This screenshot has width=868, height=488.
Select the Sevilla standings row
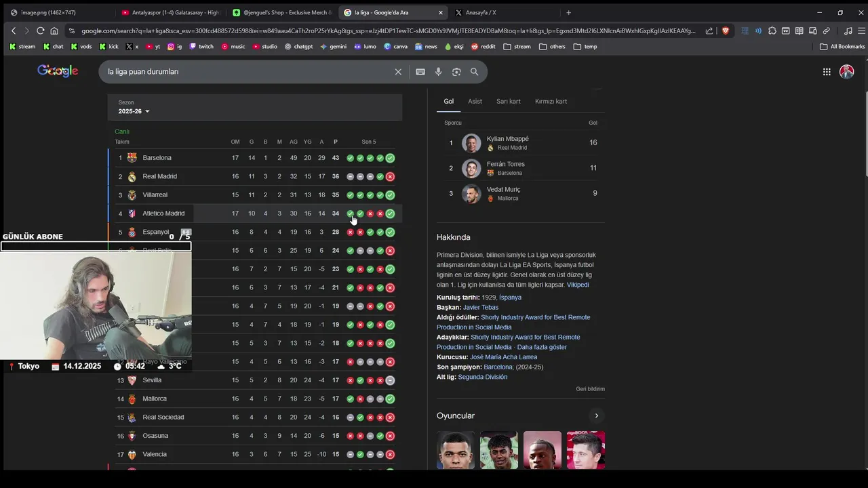click(x=255, y=380)
